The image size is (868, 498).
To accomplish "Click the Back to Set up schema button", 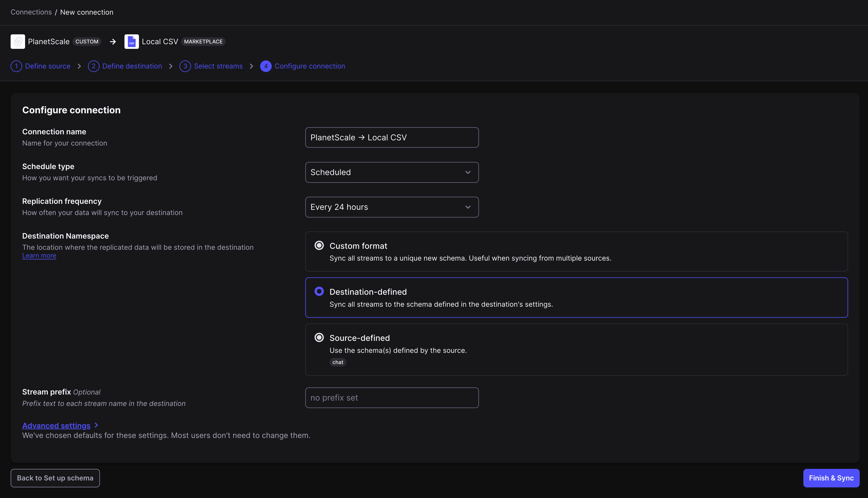I will pyautogui.click(x=55, y=478).
